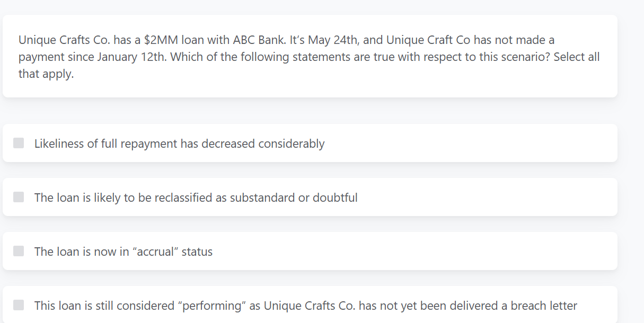Check 'Likeliness of full repayment has decreased considerably'

[18, 143]
